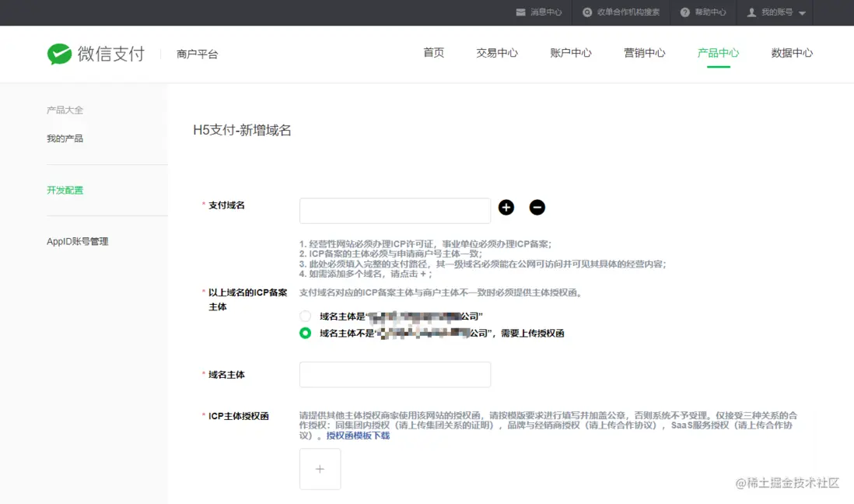
Task: Open 开发配置 in the sidebar
Action: 65,189
